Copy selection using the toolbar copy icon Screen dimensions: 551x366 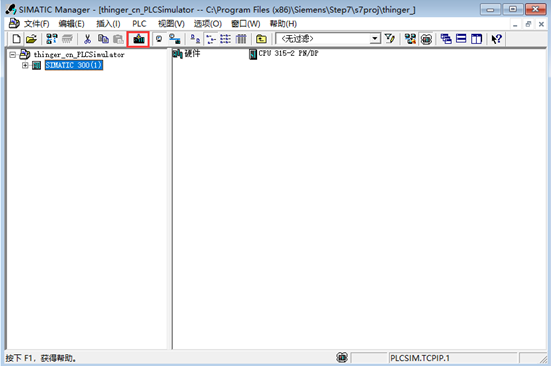[x=103, y=39]
